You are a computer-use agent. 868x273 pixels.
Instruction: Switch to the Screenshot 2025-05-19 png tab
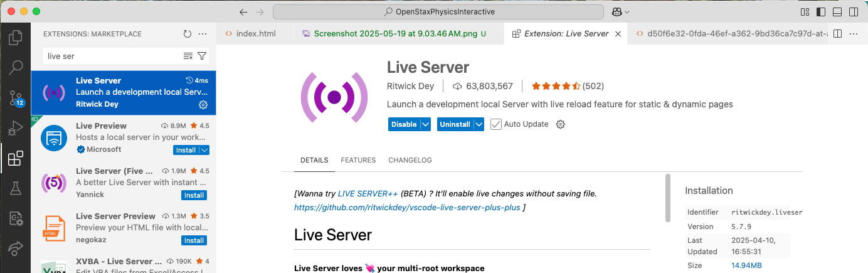click(x=398, y=34)
